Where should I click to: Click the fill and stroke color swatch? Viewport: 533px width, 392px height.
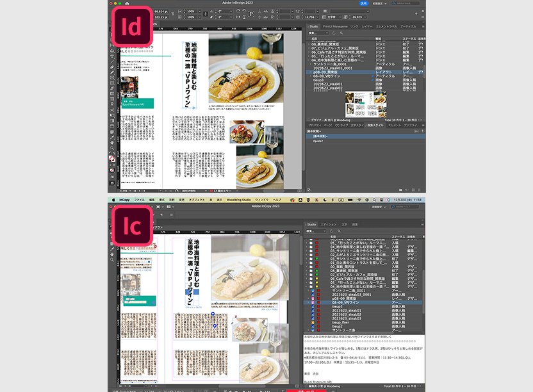click(111, 158)
